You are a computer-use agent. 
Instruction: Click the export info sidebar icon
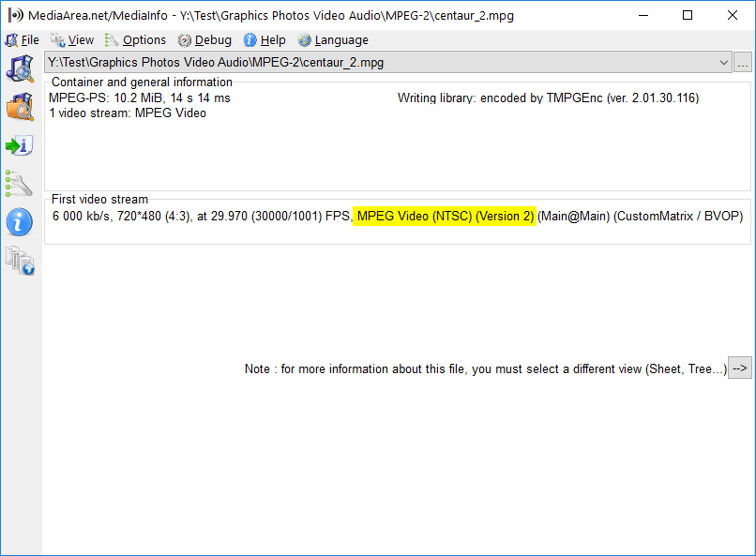[x=20, y=145]
